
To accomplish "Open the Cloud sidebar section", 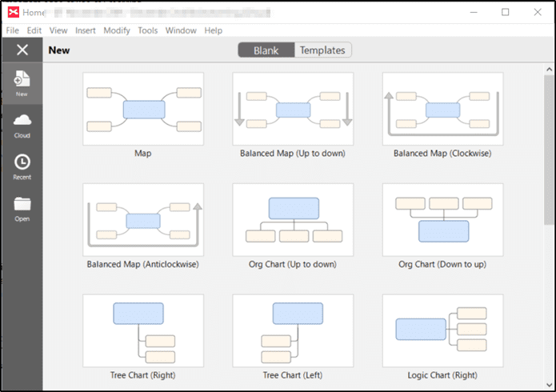I will (22, 126).
